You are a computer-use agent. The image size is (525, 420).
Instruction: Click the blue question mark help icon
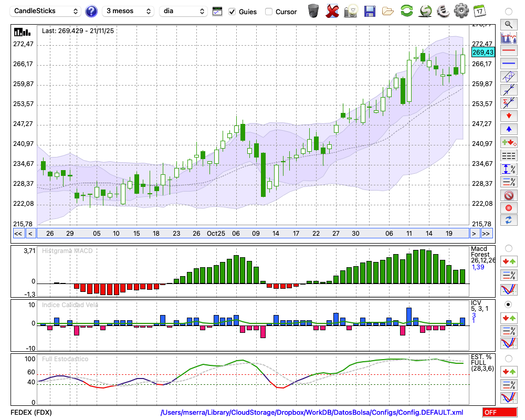coord(91,11)
